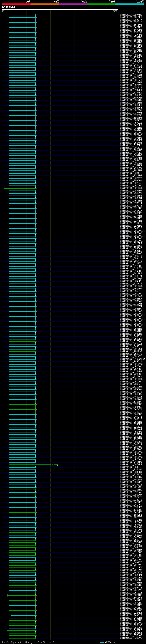
Task: Select hit UniRef100_Q23KE4
Action: [x=131, y=613]
